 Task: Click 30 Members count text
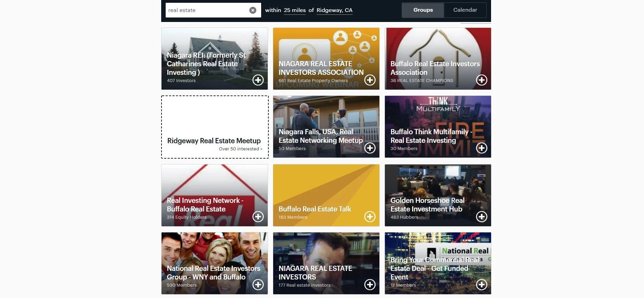[x=404, y=149]
